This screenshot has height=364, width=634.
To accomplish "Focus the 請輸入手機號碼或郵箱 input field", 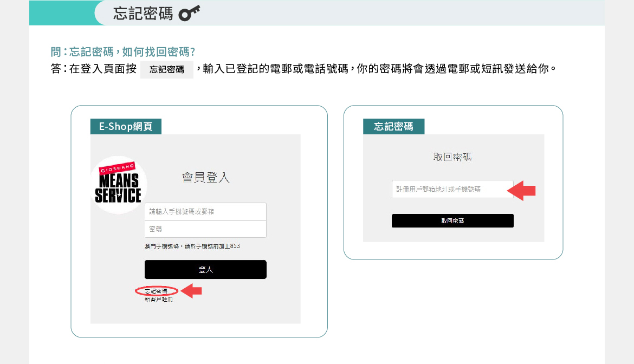I will click(205, 212).
